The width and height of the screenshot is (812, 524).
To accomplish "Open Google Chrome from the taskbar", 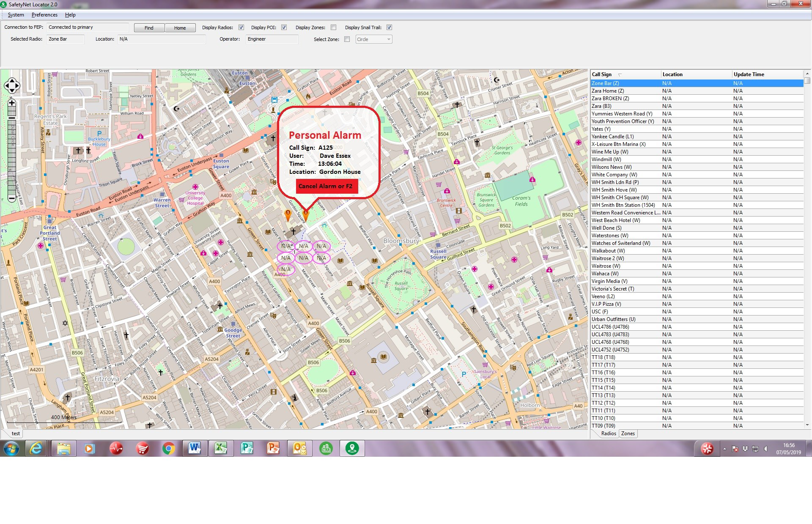I will coord(168,448).
